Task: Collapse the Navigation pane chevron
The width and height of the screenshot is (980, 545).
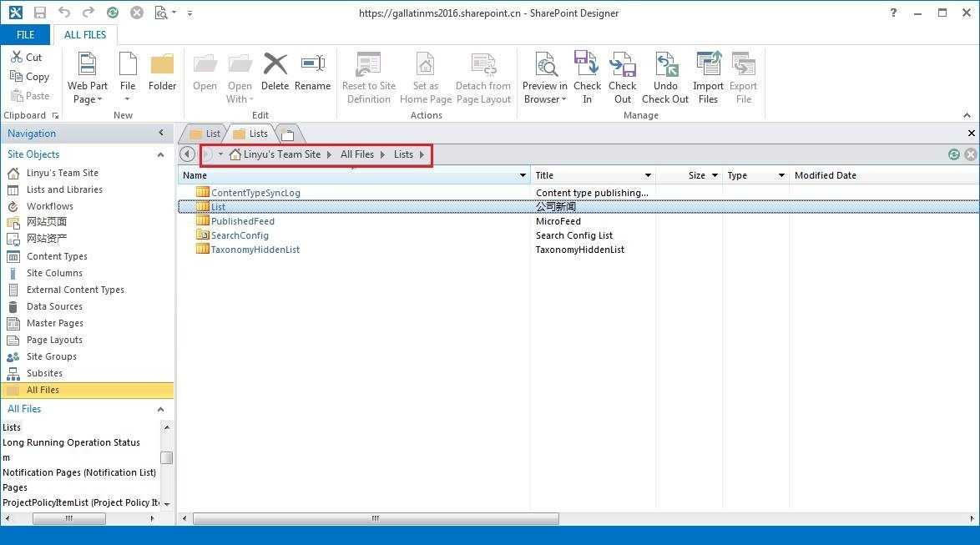Action: (x=161, y=133)
